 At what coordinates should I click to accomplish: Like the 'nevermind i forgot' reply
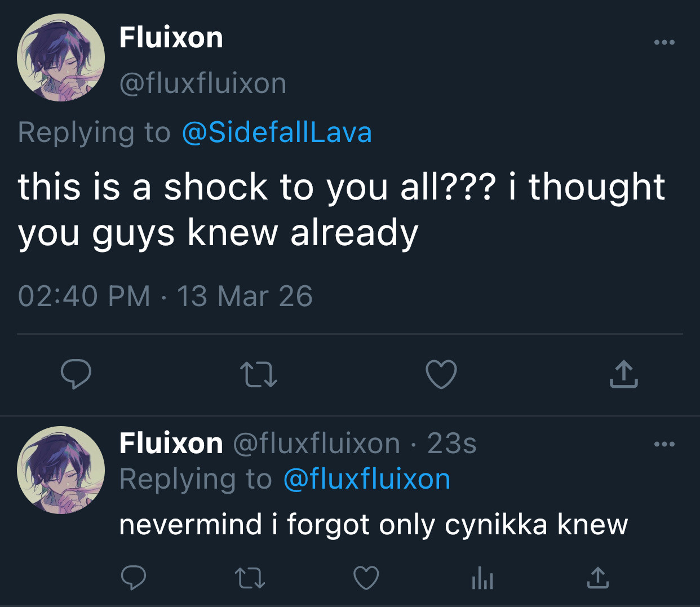366,578
